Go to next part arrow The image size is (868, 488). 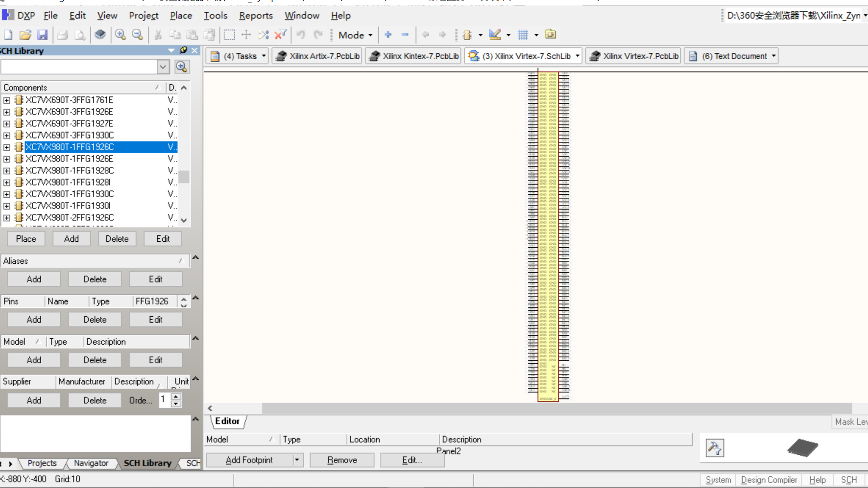442,35
